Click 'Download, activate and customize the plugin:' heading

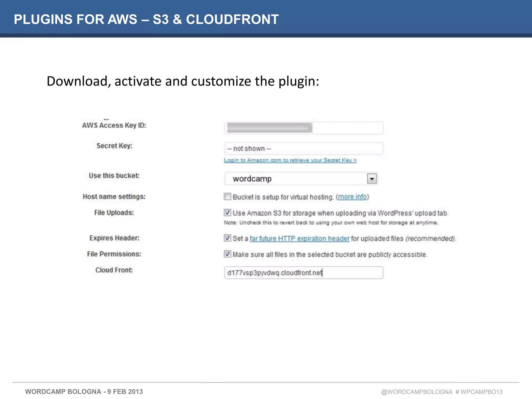coord(183,81)
